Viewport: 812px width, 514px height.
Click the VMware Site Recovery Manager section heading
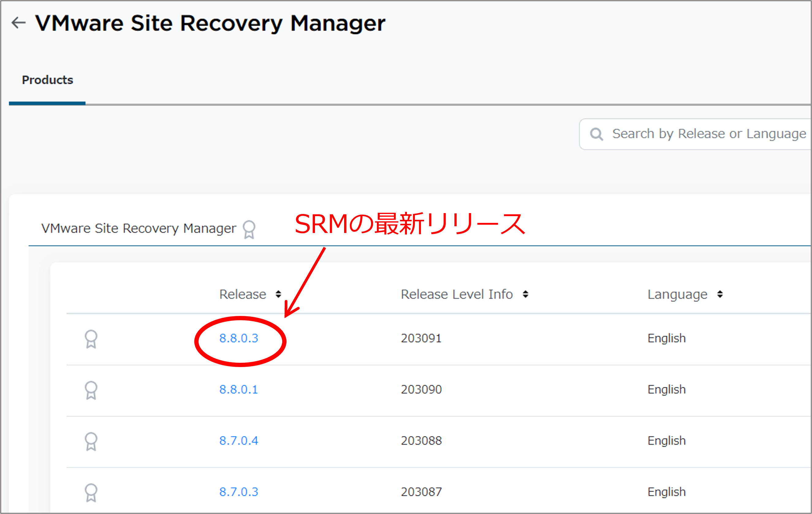[138, 228]
